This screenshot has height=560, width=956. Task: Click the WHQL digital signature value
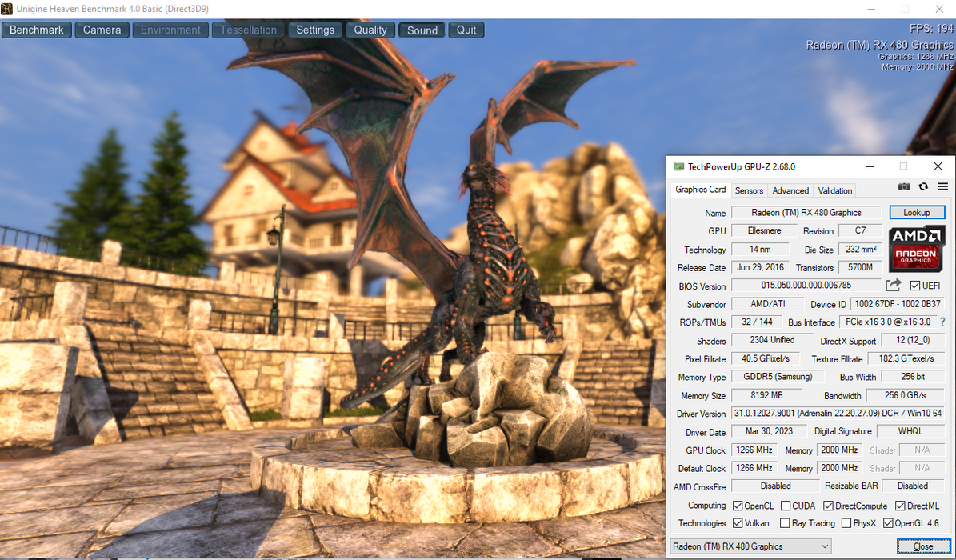pyautogui.click(x=910, y=430)
